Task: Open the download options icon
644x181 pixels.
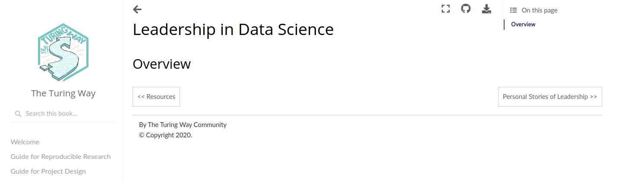Action: (486, 9)
